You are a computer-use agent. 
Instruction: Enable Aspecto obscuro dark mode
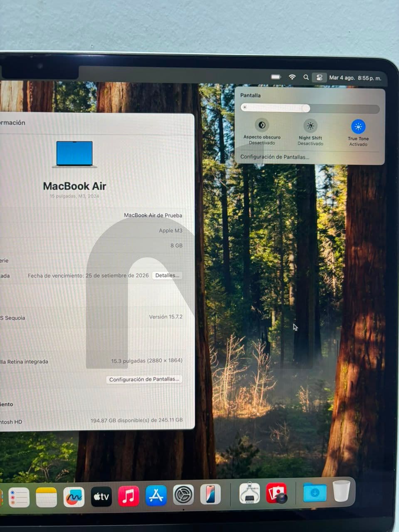[x=262, y=125]
